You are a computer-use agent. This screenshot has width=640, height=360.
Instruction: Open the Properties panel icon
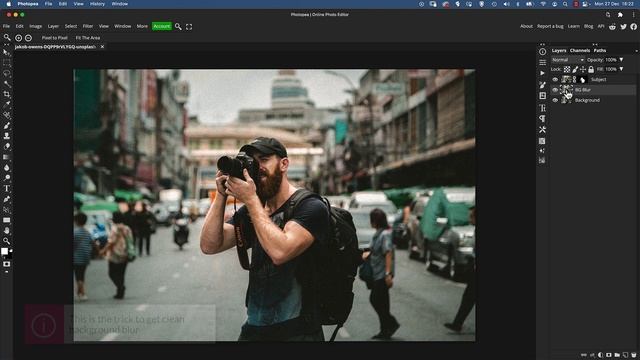coord(542,62)
